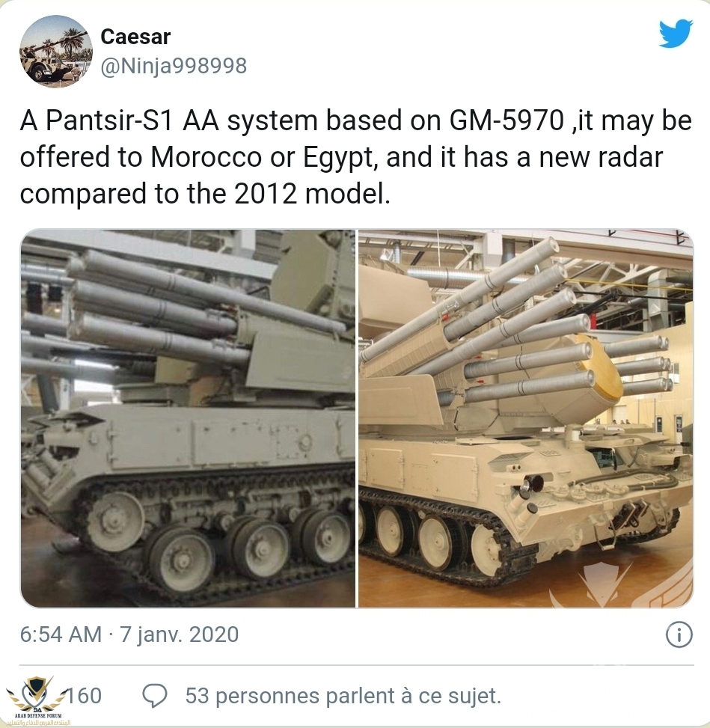The width and height of the screenshot is (710, 728).
Task: Open Caesar's profile avatar picture
Action: (x=55, y=51)
